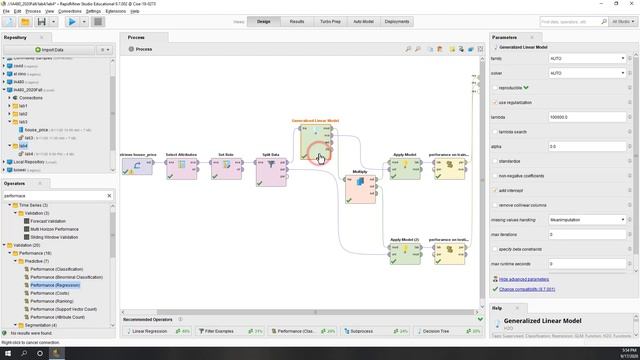Click the Windows Start button
Screen dimensions: 640x360
click(8, 353)
